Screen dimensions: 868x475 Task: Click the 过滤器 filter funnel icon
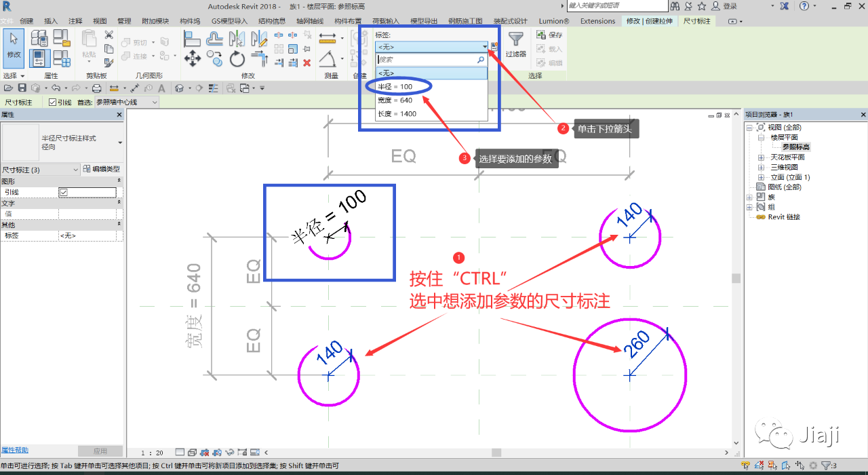pos(516,39)
